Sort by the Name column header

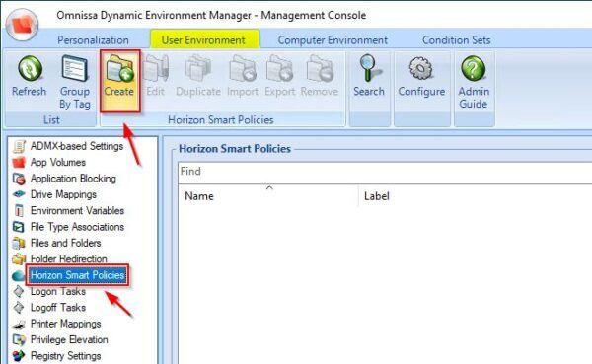click(268, 196)
